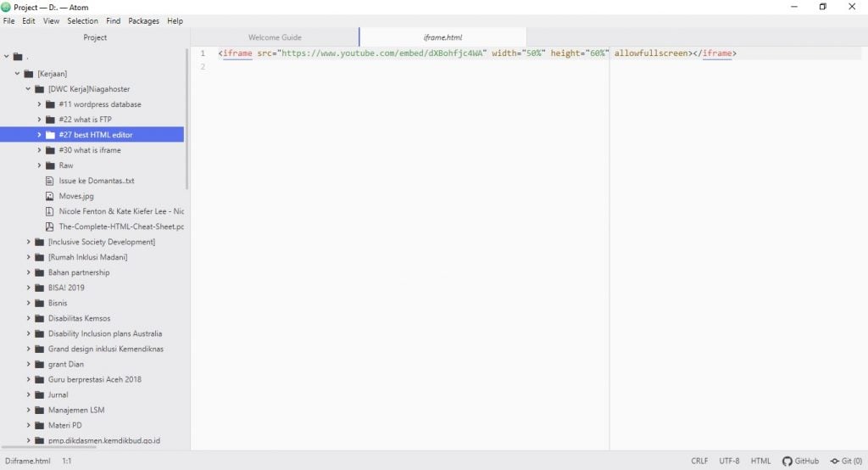Expand the Bahan partnership folder chevron
This screenshot has height=470, width=868.
[28, 272]
